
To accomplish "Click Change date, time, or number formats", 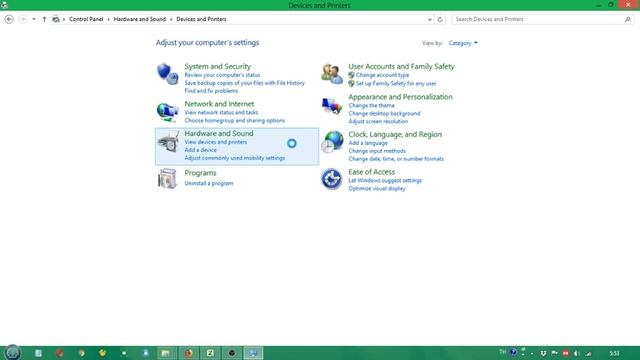I will tap(396, 159).
